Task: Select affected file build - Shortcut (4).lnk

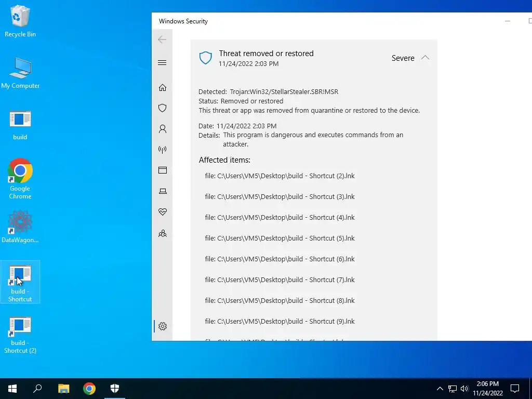Action: point(280,217)
